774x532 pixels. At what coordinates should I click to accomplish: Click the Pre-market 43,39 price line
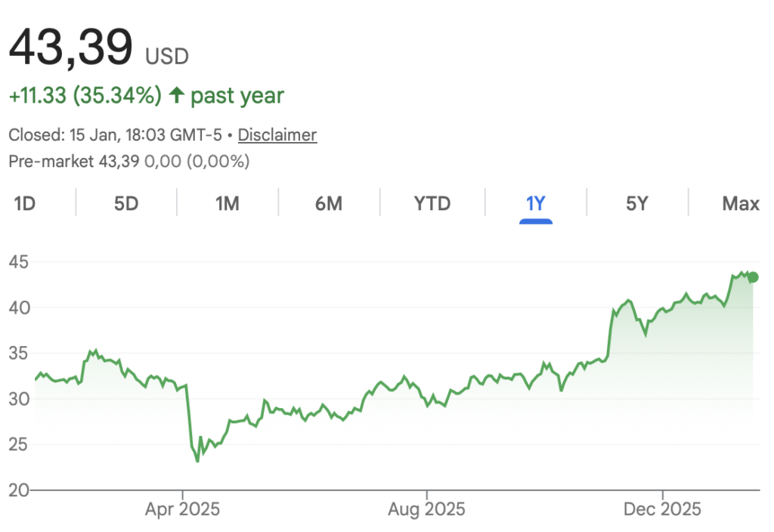point(128,161)
